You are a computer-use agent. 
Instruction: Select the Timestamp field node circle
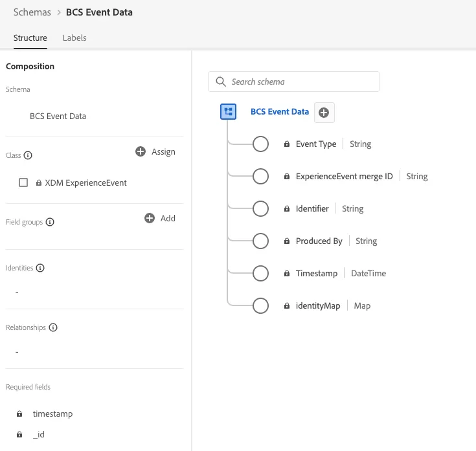point(260,273)
